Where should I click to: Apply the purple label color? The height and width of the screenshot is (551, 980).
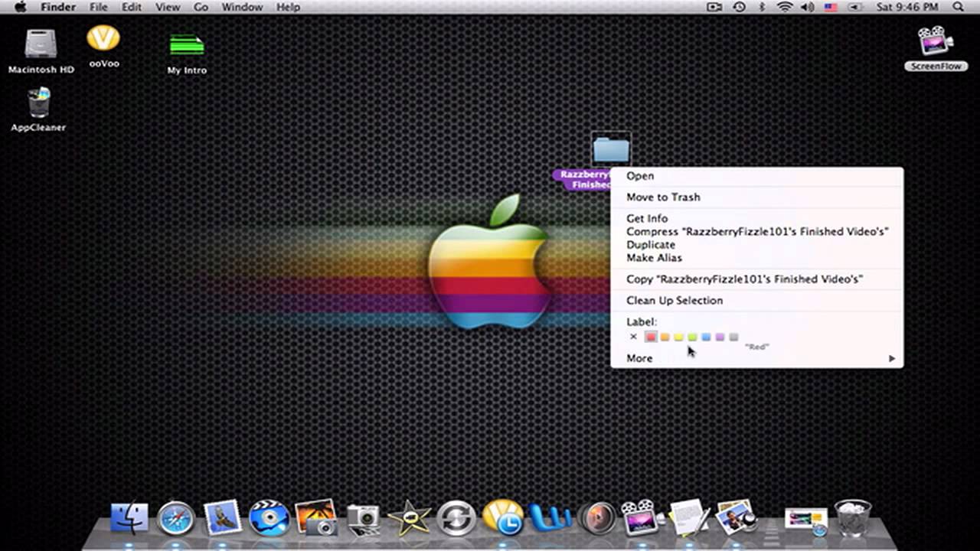point(720,337)
